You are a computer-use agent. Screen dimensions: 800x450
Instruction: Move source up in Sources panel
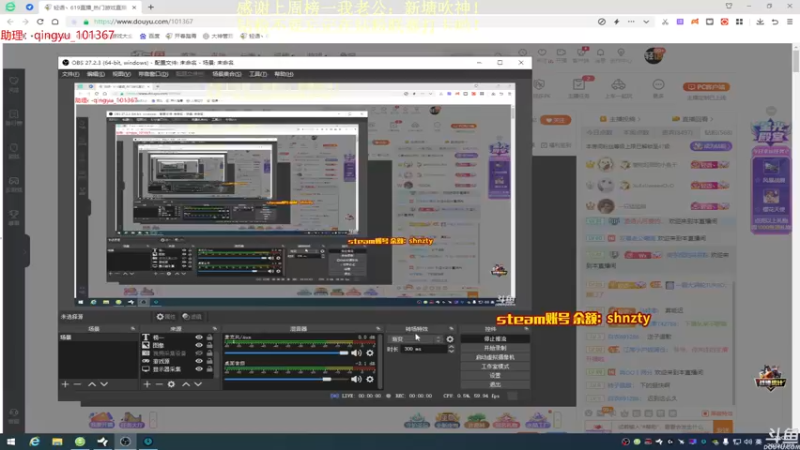pos(186,384)
